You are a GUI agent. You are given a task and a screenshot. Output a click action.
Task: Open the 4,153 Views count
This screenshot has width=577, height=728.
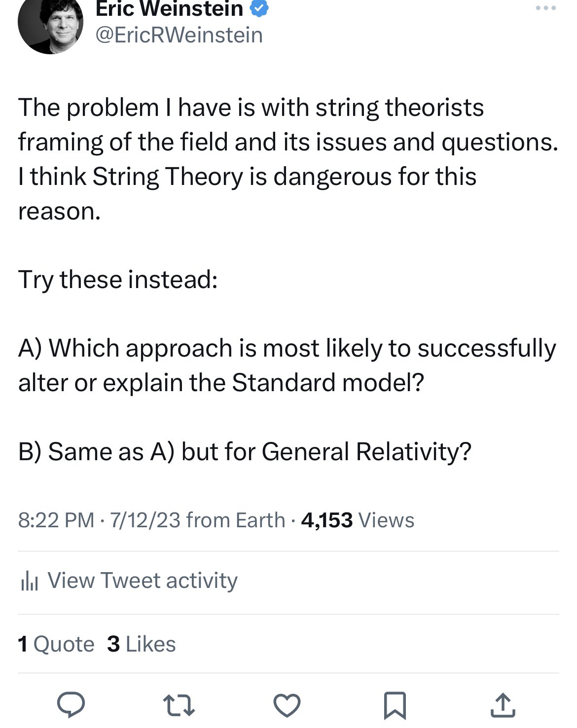point(358,520)
